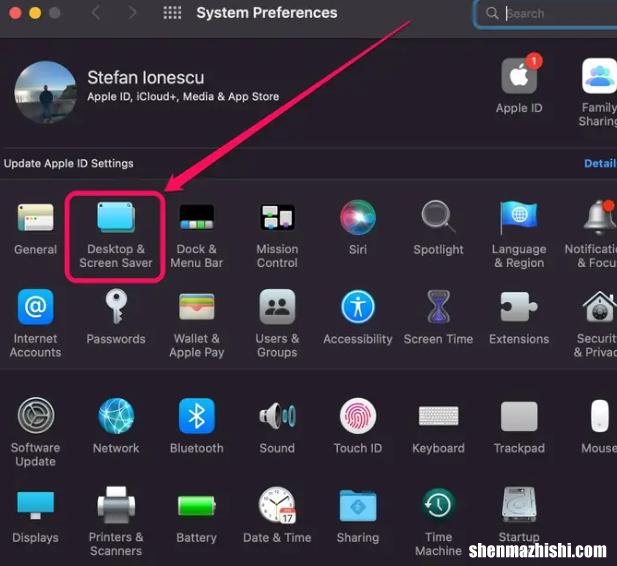Click the Show All grid button
The image size is (617, 566).
click(x=172, y=13)
